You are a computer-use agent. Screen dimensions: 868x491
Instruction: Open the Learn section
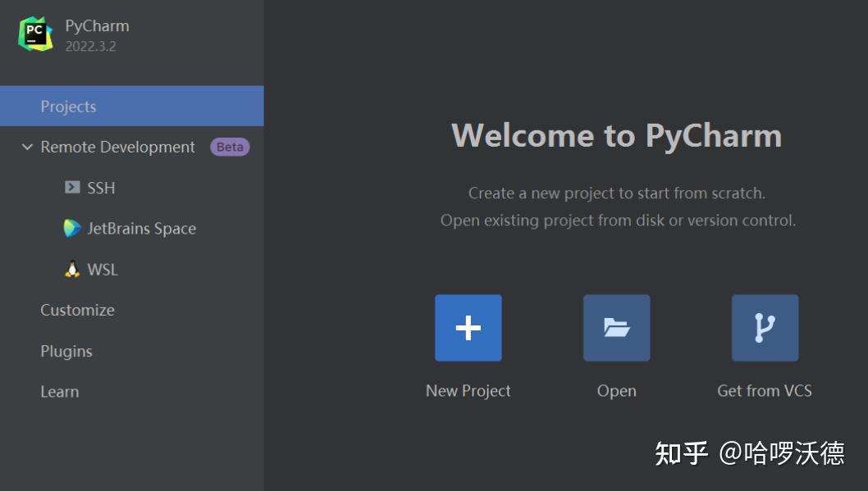tap(59, 392)
